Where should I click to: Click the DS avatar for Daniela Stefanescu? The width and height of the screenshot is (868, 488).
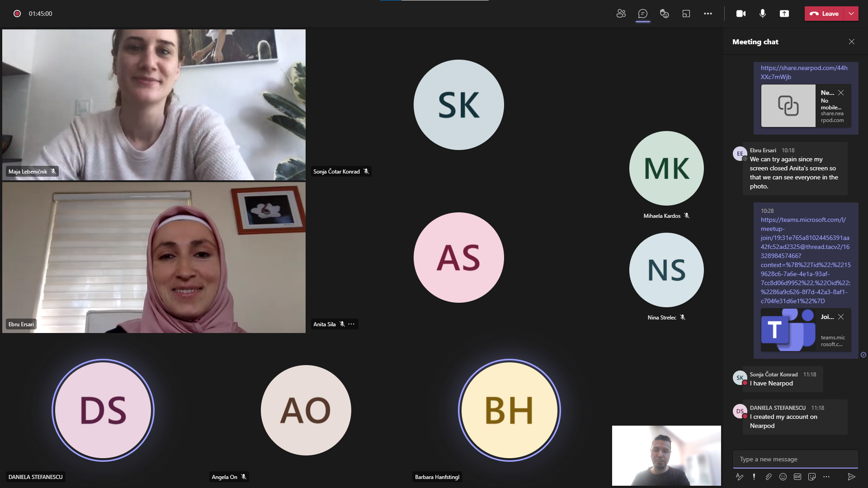103,410
